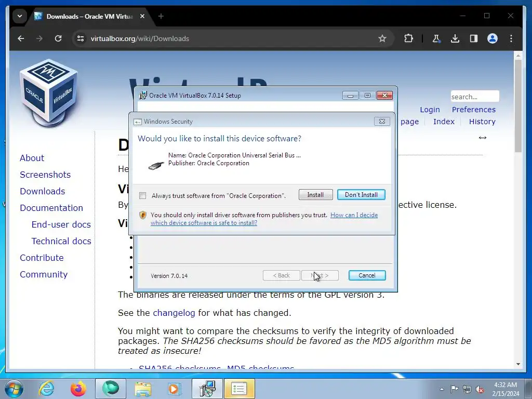Click the page vertical scrollbar thumb
Viewport: 532px width, 399px height.
pyautogui.click(x=518, y=106)
